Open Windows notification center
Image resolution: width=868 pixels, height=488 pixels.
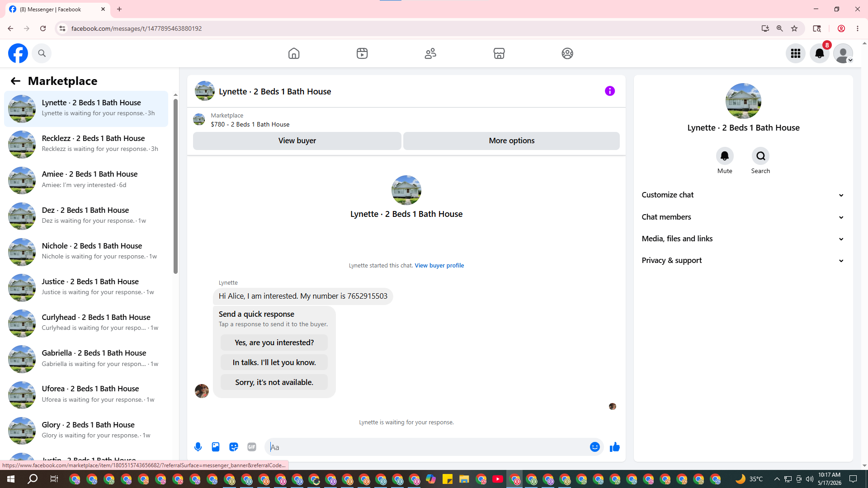[x=853, y=479]
